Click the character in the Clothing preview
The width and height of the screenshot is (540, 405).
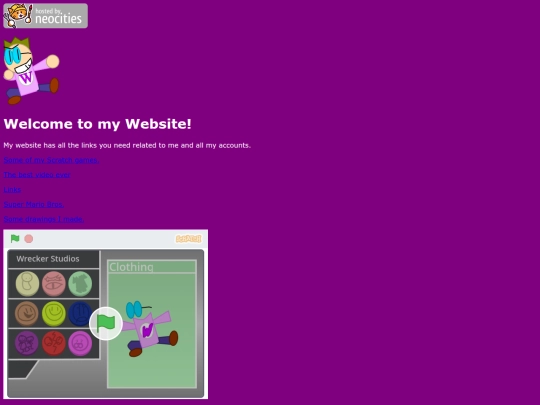(150, 329)
